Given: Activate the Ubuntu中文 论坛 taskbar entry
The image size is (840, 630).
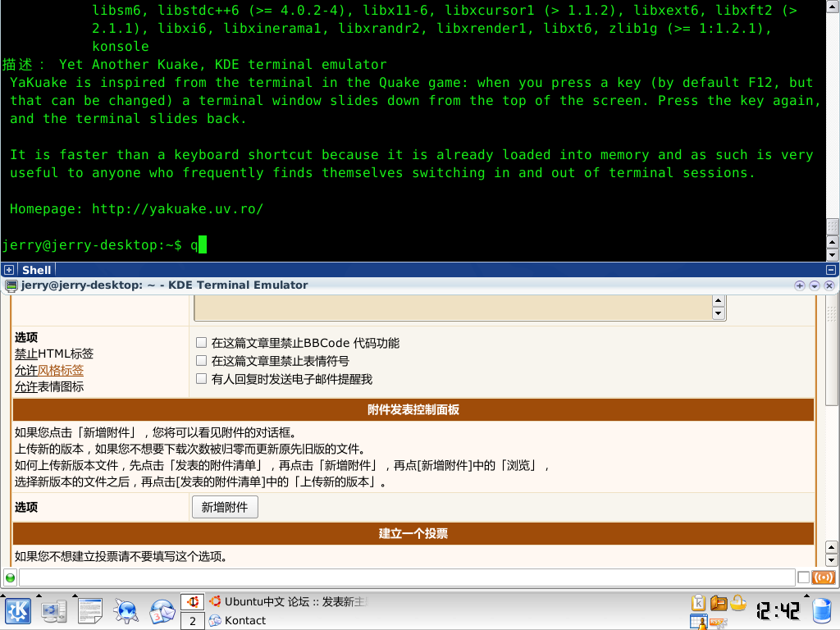Looking at the screenshot, I should [290, 601].
